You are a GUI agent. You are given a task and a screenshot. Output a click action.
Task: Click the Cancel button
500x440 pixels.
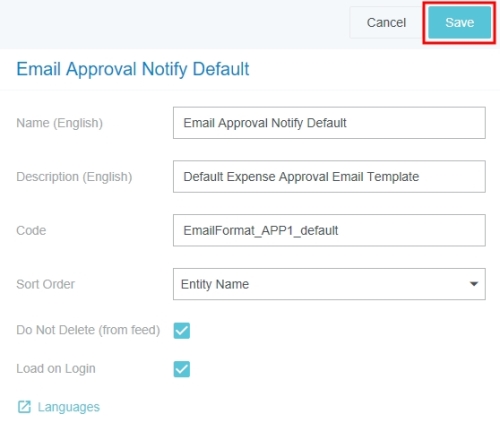point(386,23)
